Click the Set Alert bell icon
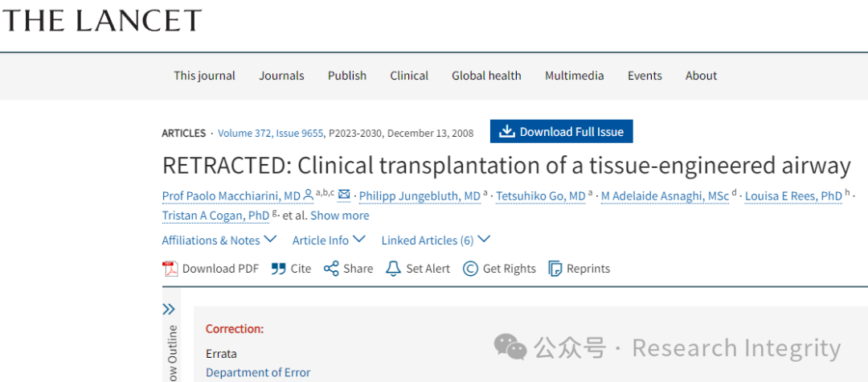 click(x=393, y=269)
